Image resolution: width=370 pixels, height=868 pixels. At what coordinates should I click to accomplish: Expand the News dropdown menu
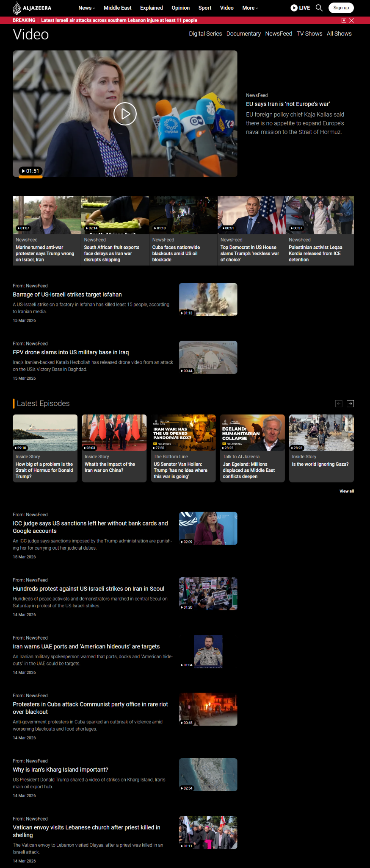[x=86, y=8]
